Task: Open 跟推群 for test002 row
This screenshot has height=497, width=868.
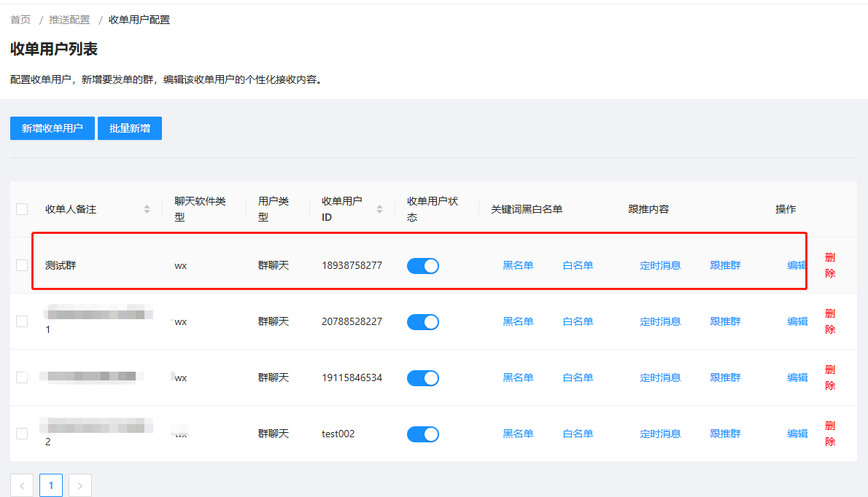Action: [725, 434]
